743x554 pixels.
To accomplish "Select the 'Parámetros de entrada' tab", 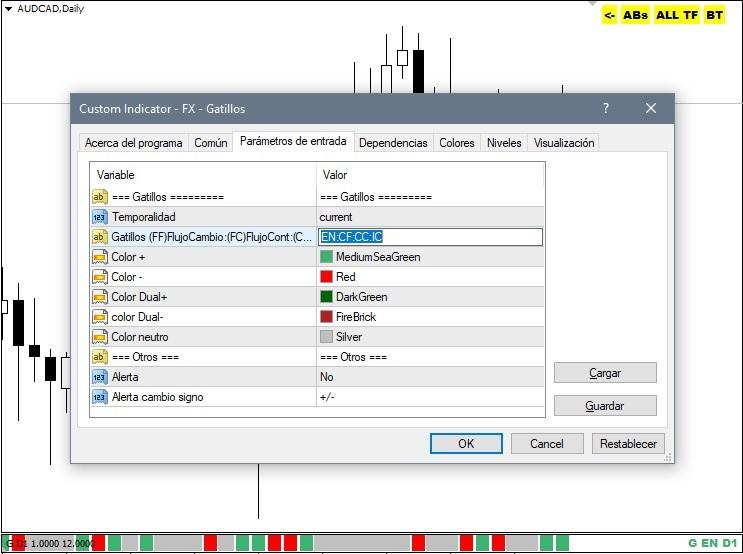I will (293, 141).
